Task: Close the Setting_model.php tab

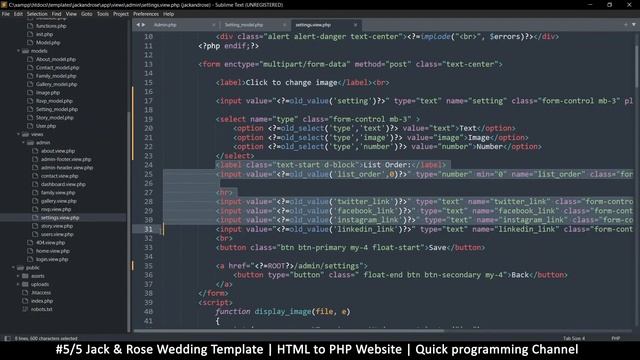Action: pos(284,25)
